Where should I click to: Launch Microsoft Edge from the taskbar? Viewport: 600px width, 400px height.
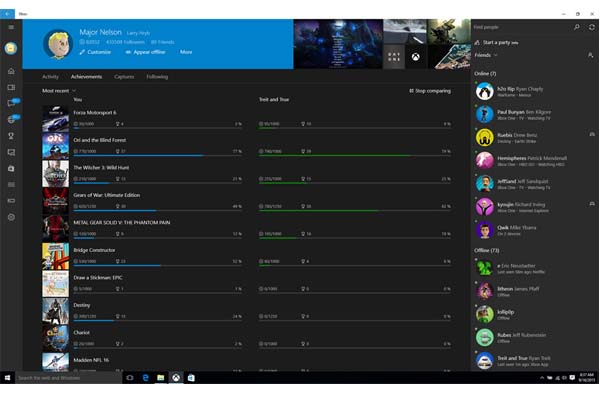[x=145, y=378]
